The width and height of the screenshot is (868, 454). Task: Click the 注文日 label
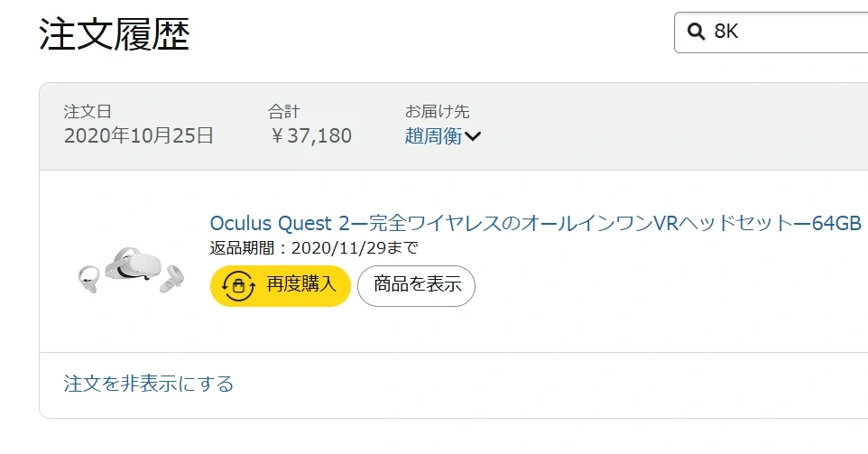pyautogui.click(x=88, y=112)
